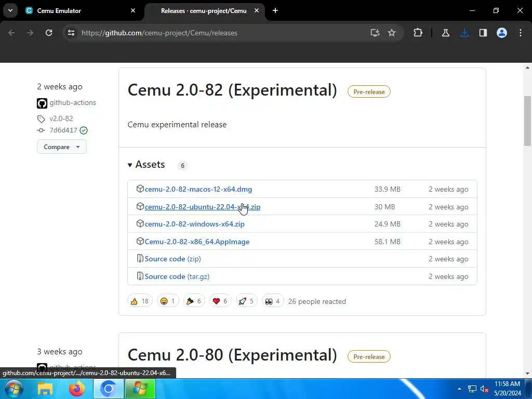Open commit 7d6d417
The height and width of the screenshot is (399, 532).
click(63, 130)
